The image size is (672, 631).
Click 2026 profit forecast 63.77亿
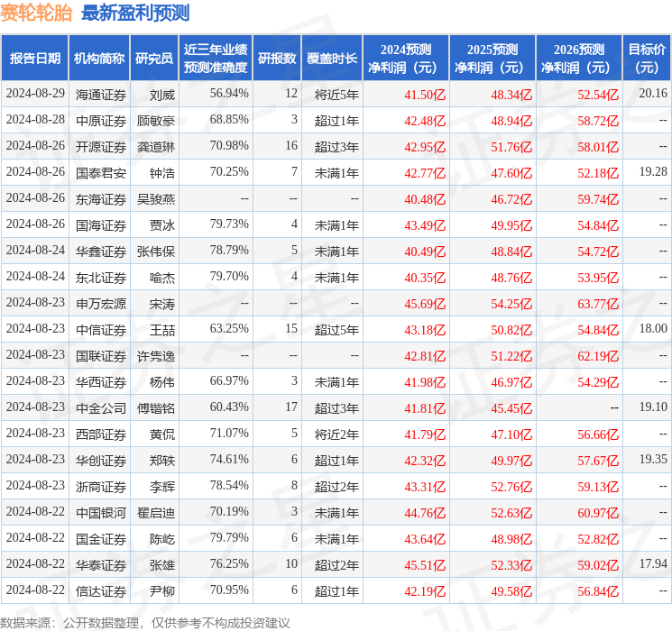point(598,304)
